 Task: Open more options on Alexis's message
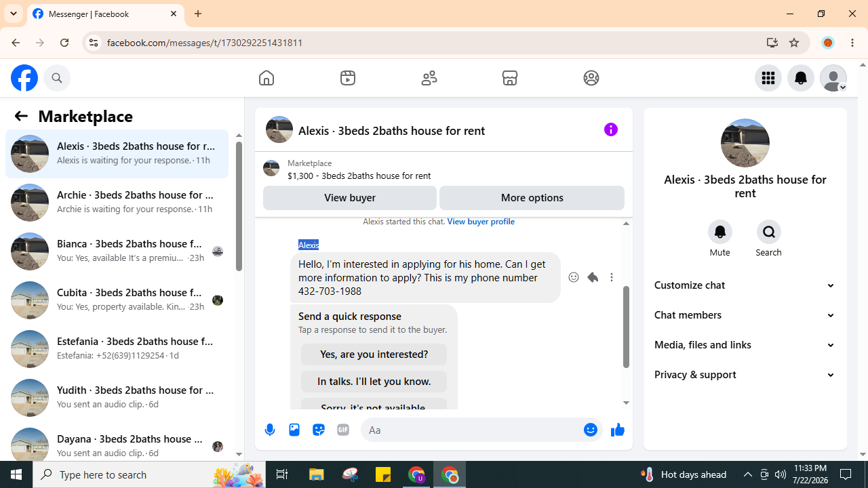coord(612,277)
